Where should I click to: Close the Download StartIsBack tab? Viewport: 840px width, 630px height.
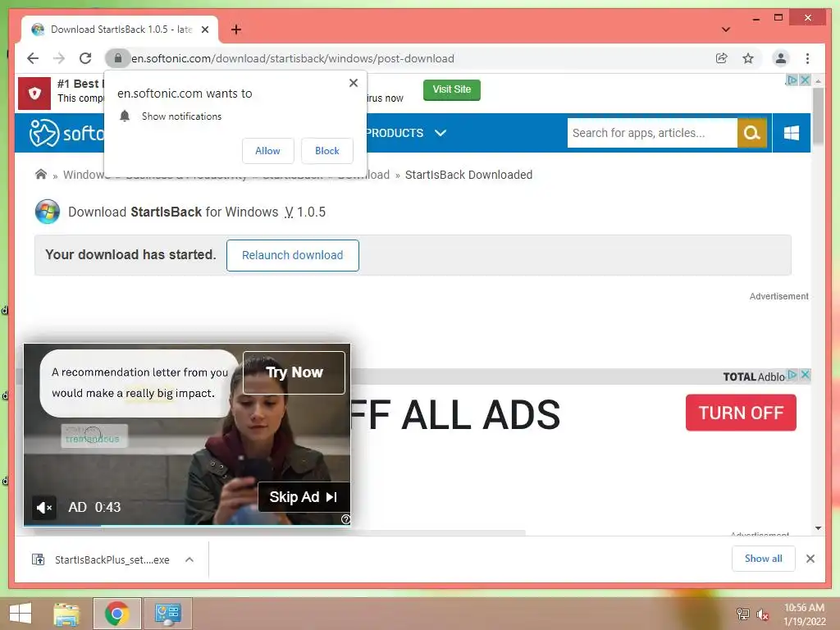pyautogui.click(x=204, y=30)
